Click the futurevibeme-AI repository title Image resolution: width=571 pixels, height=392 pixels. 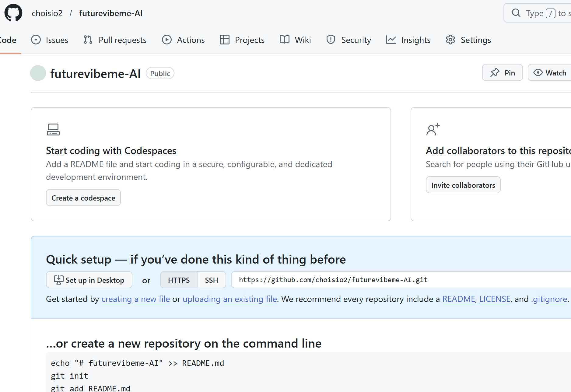click(x=96, y=73)
